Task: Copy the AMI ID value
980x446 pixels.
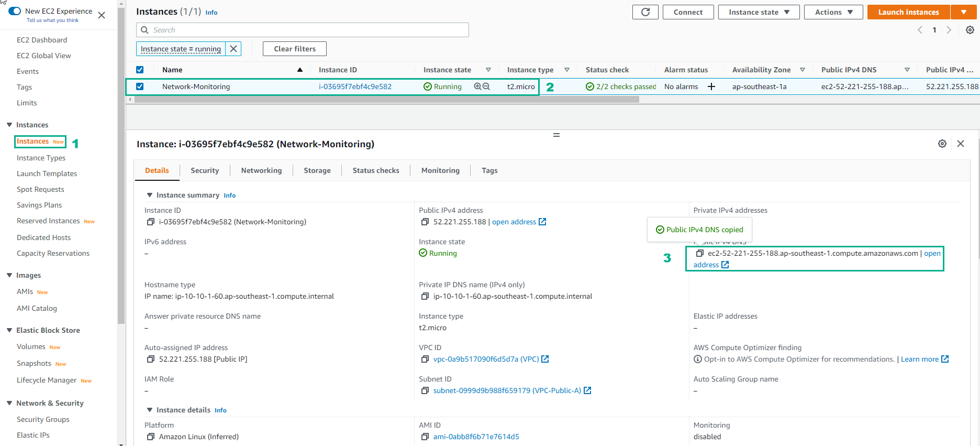Action: point(425,437)
